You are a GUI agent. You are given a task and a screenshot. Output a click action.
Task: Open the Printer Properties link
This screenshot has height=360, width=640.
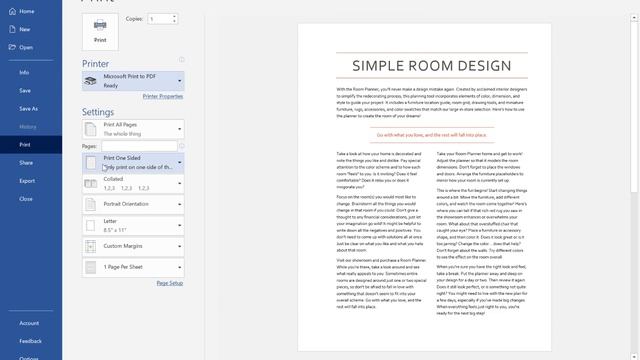(163, 96)
